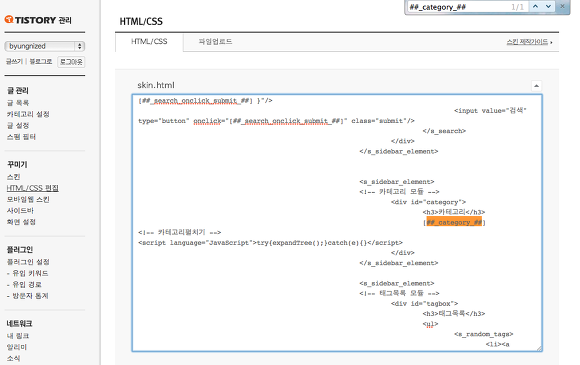Click the <!-- 태그목록 모듈 --> comment
Screen dimensions: 580x365
(x=399, y=294)
